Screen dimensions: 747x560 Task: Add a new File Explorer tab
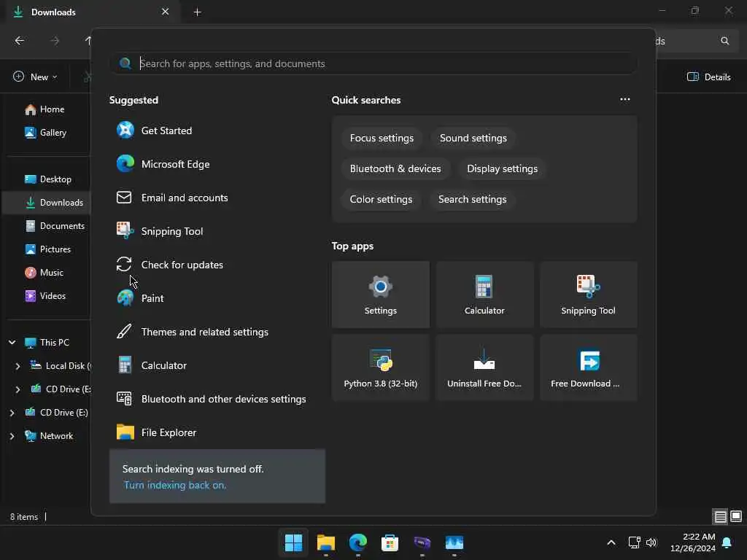point(197,12)
